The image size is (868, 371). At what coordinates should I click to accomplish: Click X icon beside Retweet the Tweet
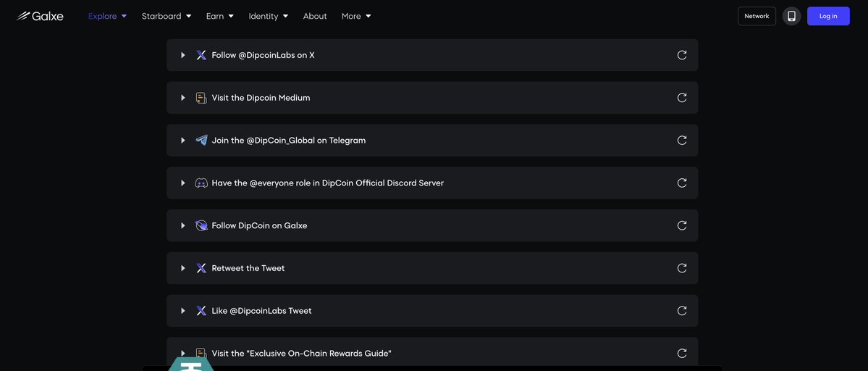pyautogui.click(x=201, y=268)
